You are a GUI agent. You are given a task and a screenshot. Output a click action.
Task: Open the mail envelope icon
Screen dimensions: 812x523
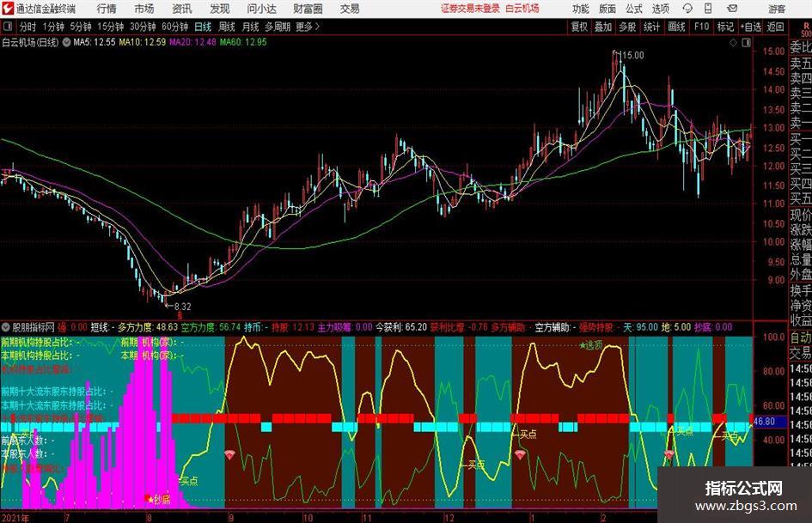pos(732,9)
